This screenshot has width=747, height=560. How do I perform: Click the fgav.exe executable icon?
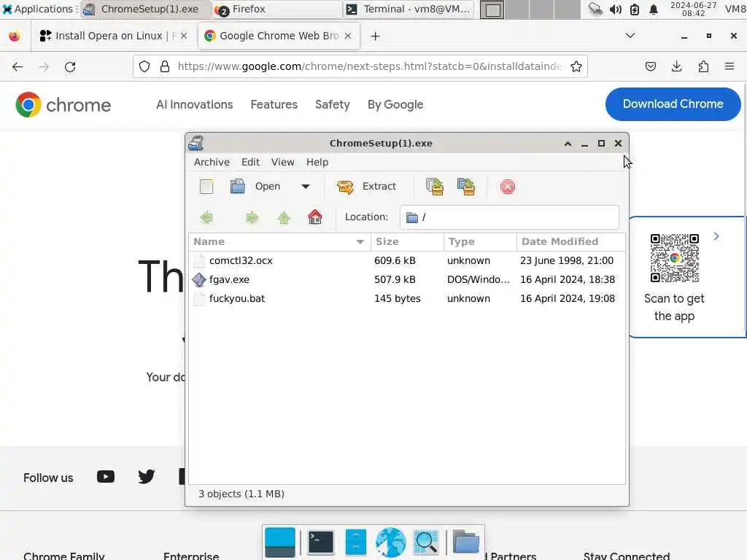(199, 279)
